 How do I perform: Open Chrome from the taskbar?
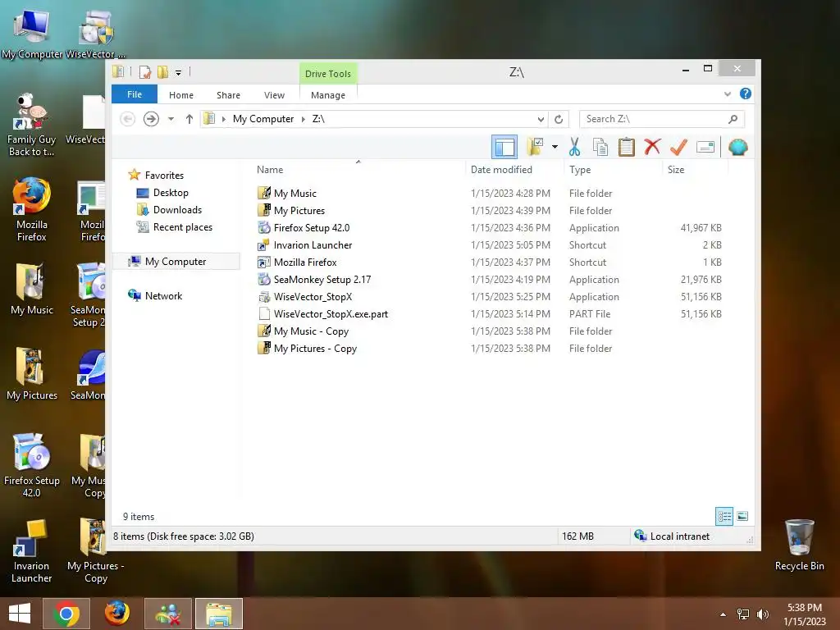(66, 614)
